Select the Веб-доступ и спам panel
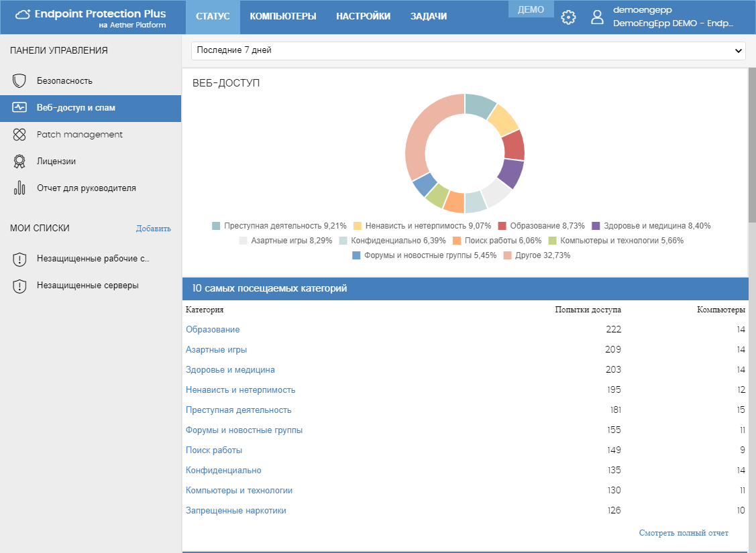 91,108
